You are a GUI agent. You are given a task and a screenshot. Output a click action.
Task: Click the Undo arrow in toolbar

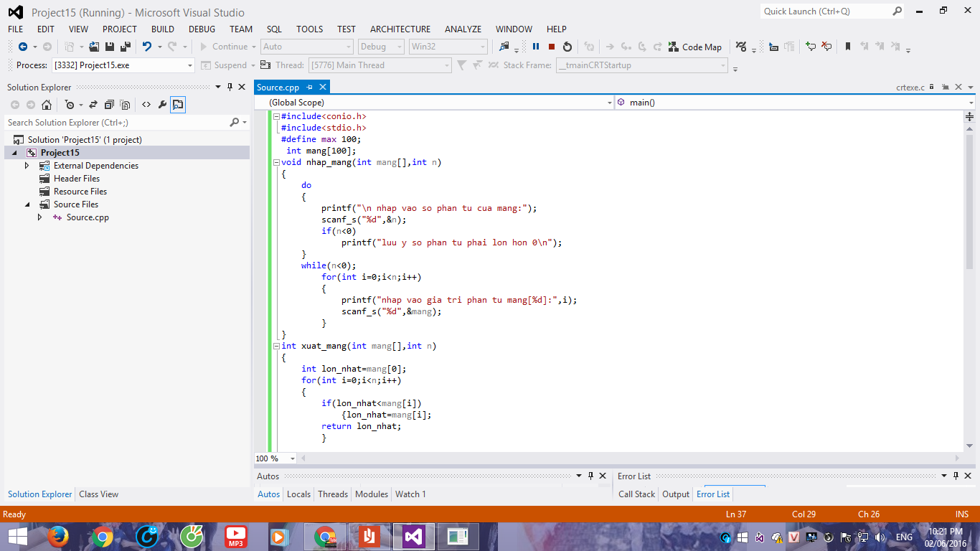tap(146, 47)
